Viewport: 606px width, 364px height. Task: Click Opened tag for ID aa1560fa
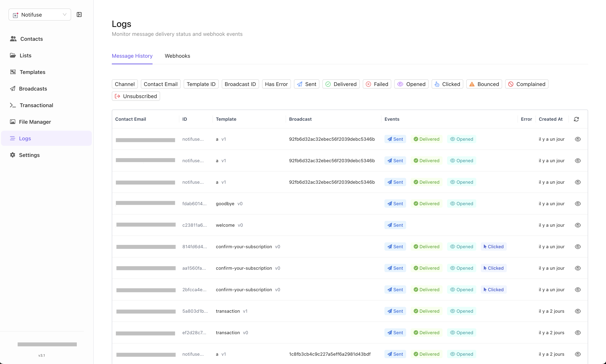[462, 268]
